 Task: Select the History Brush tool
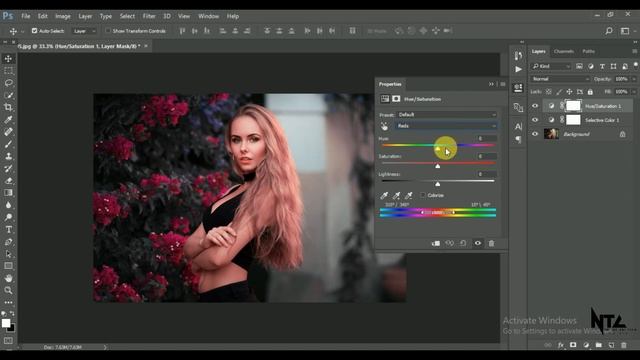pyautogui.click(x=8, y=169)
